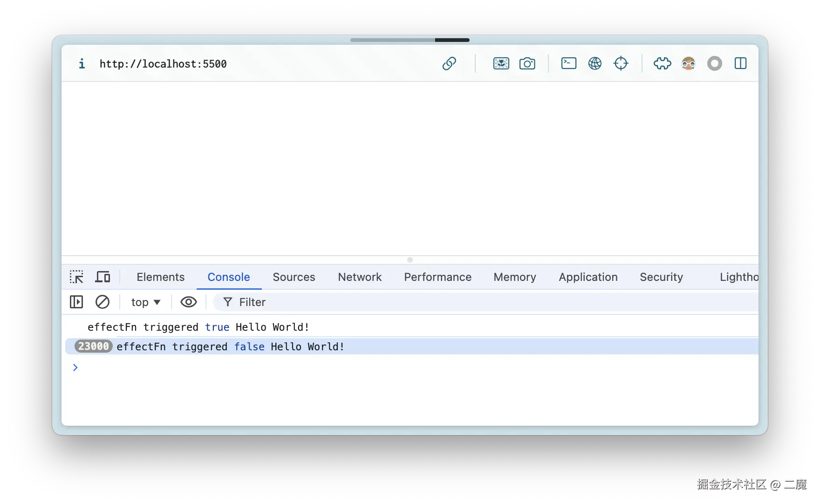Click the user avatar icon
Image resolution: width=820 pixels, height=504 pixels.
click(689, 63)
